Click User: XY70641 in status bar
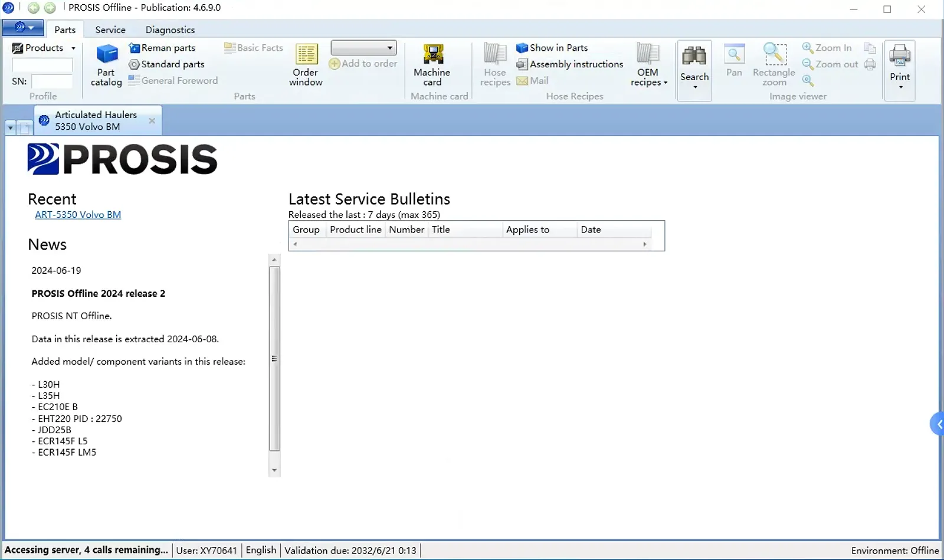Screen dimensions: 944x560 click(x=206, y=551)
